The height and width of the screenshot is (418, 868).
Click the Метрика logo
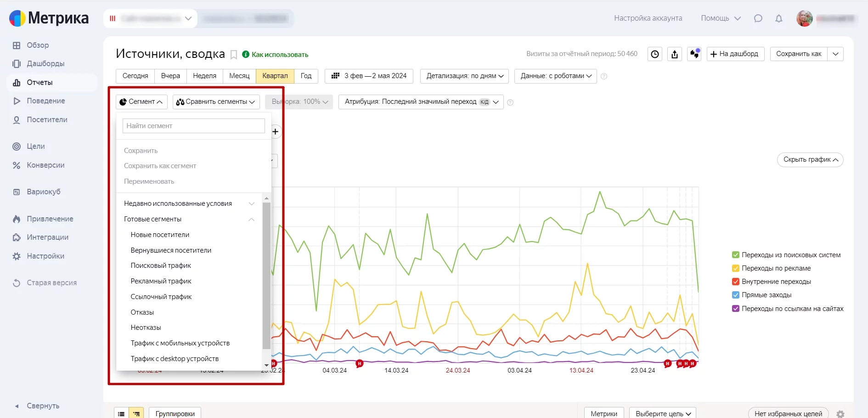click(49, 18)
